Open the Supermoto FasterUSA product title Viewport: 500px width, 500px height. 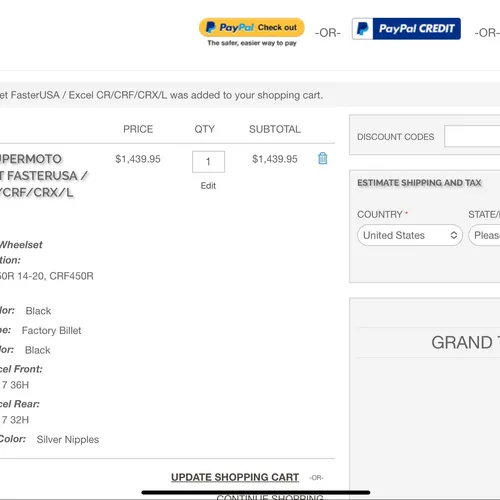43,176
